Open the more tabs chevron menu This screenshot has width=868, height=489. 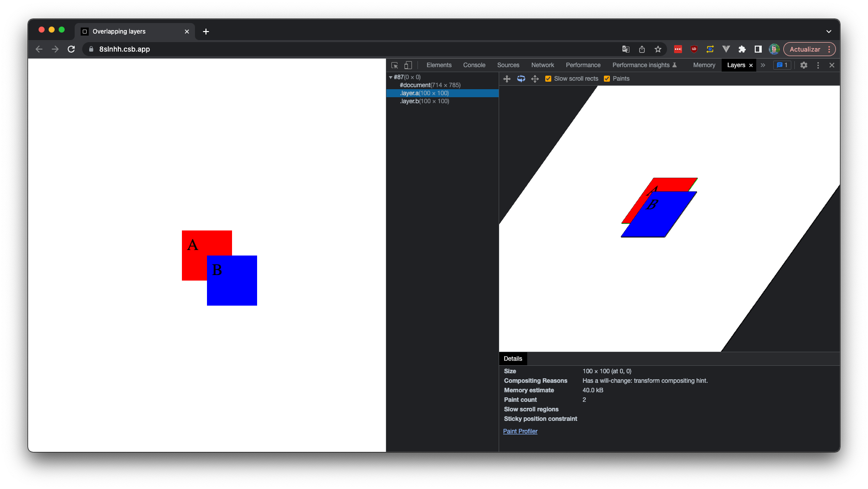pos(763,65)
